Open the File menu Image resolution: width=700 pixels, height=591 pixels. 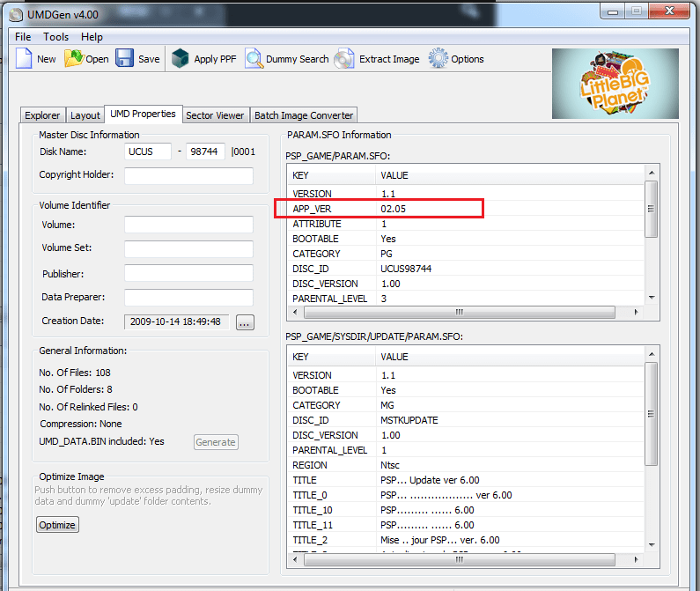pos(23,37)
